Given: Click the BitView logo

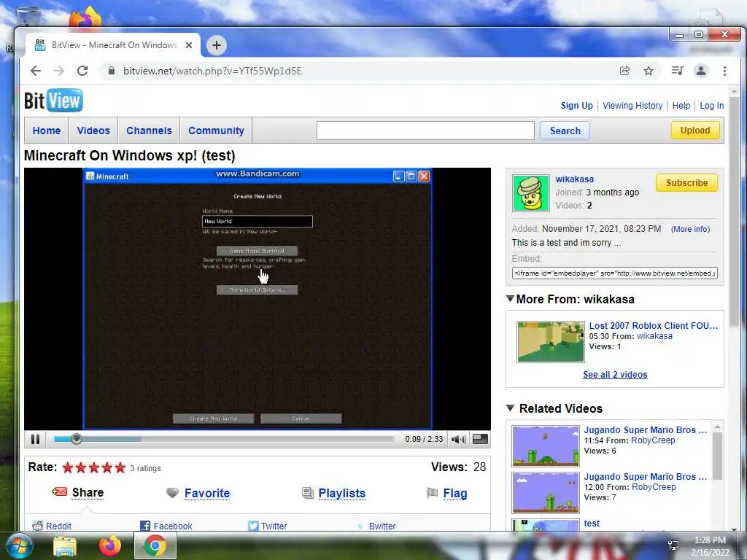Looking at the screenshot, I should click(53, 101).
